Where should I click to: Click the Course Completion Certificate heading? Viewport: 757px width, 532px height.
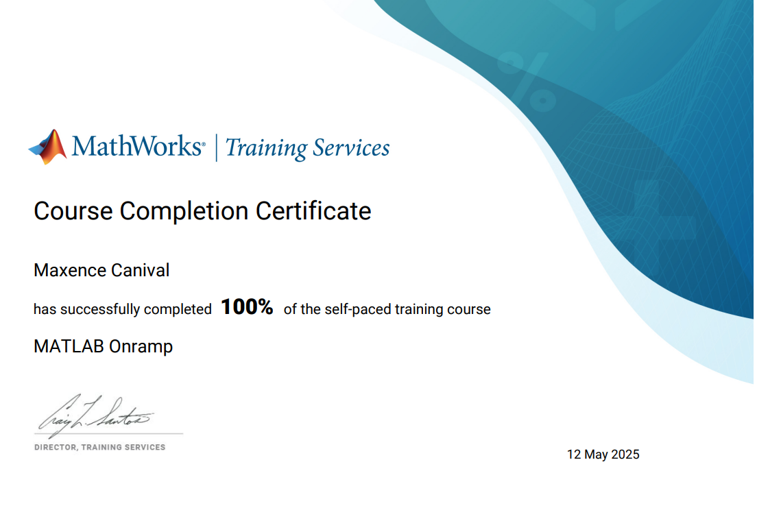click(x=202, y=210)
